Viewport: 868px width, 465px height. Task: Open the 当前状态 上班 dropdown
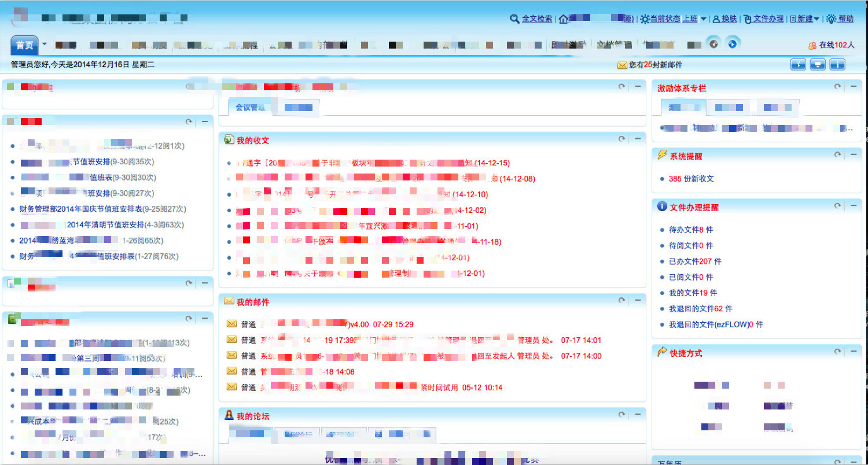coord(703,19)
